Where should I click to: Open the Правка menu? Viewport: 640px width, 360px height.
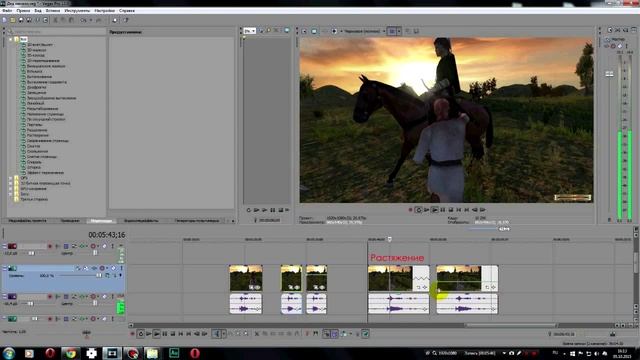click(x=23, y=11)
